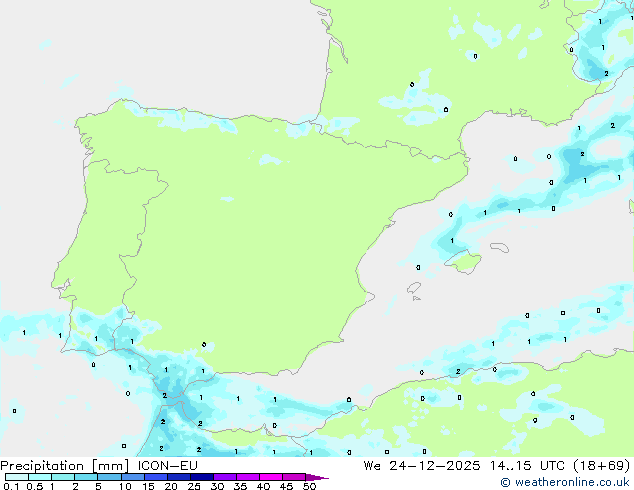The height and width of the screenshot is (490, 634).
Task: Click the 30–35 mm purple legend swatch
Action: click(x=225, y=477)
